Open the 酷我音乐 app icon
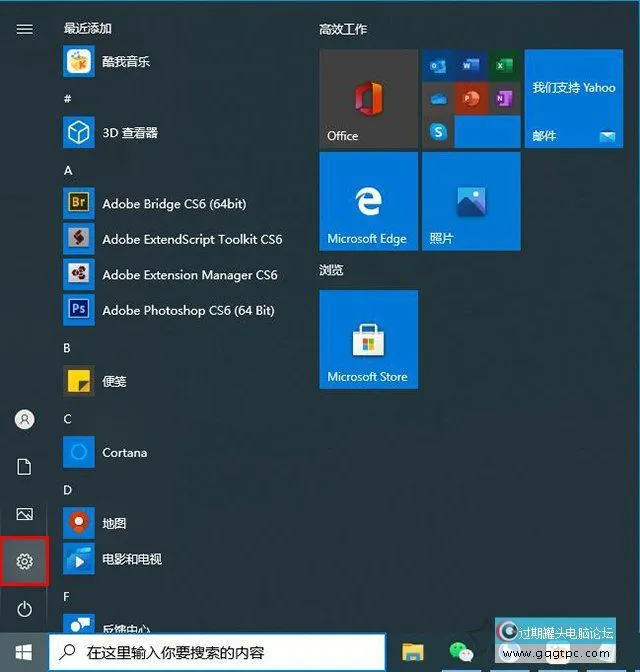640x672 pixels. [x=79, y=61]
